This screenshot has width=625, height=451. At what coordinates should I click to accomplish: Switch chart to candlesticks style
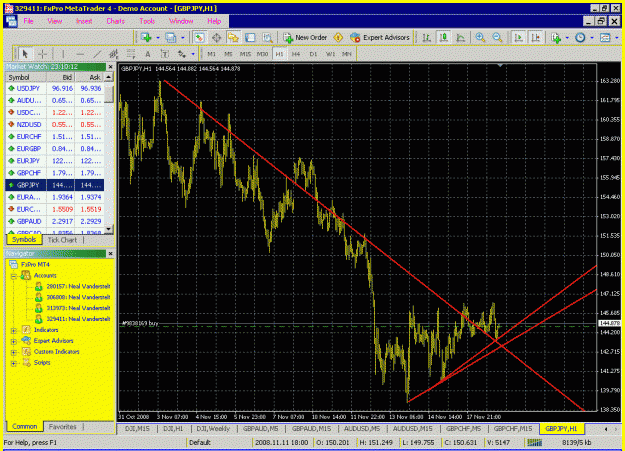coord(444,37)
